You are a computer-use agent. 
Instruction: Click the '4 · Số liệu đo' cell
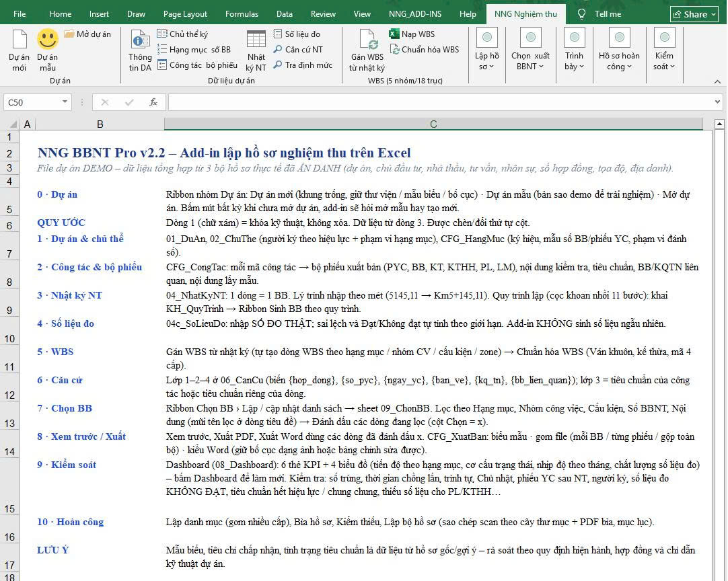(100, 331)
